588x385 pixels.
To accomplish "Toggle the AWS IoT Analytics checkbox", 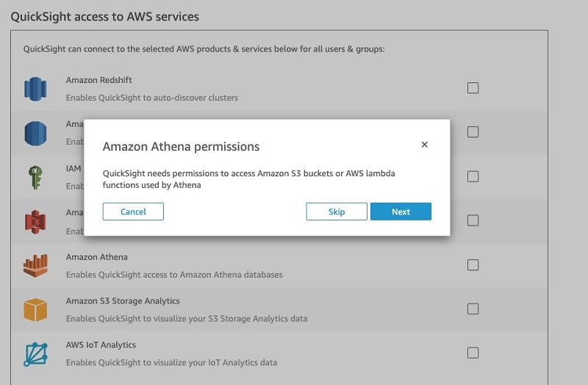I will (473, 353).
